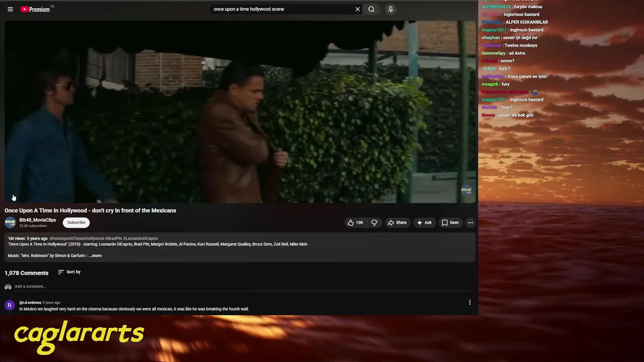Click '1M views 5 years ago' text
Screen dimensions: 644x362
click(x=28, y=238)
